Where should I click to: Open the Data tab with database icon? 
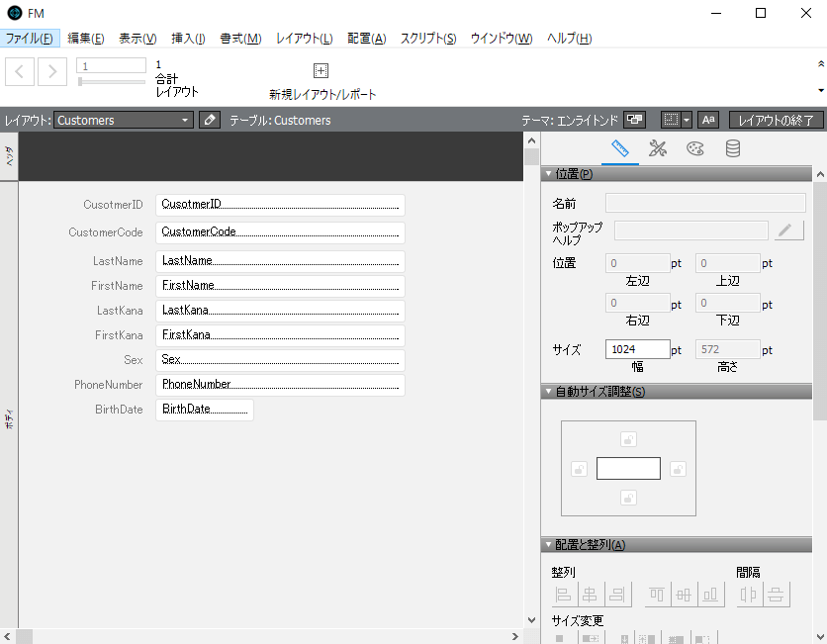[x=733, y=149]
